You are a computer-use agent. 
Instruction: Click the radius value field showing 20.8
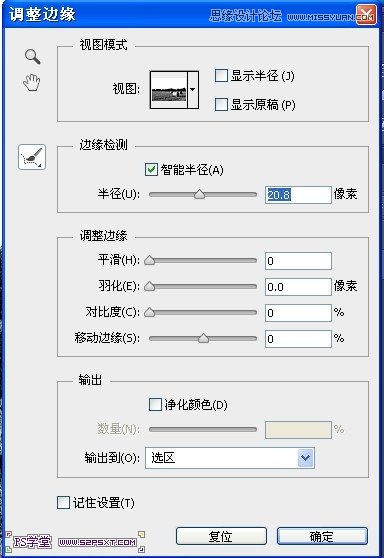click(298, 195)
